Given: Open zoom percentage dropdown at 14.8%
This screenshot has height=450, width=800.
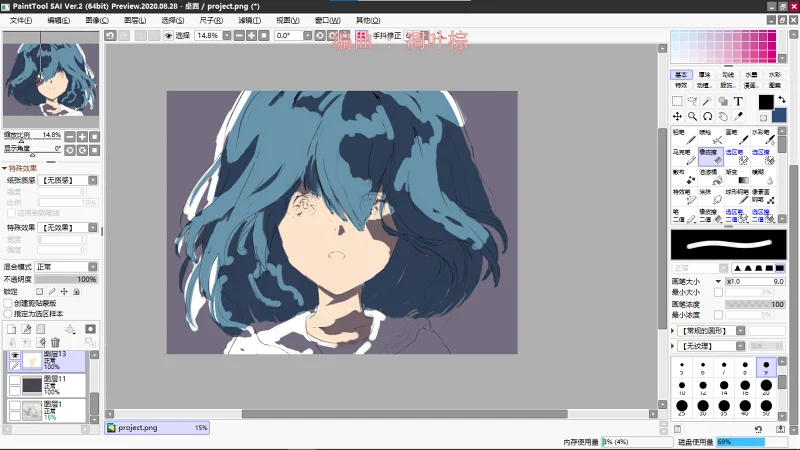Looking at the screenshot, I should point(227,35).
